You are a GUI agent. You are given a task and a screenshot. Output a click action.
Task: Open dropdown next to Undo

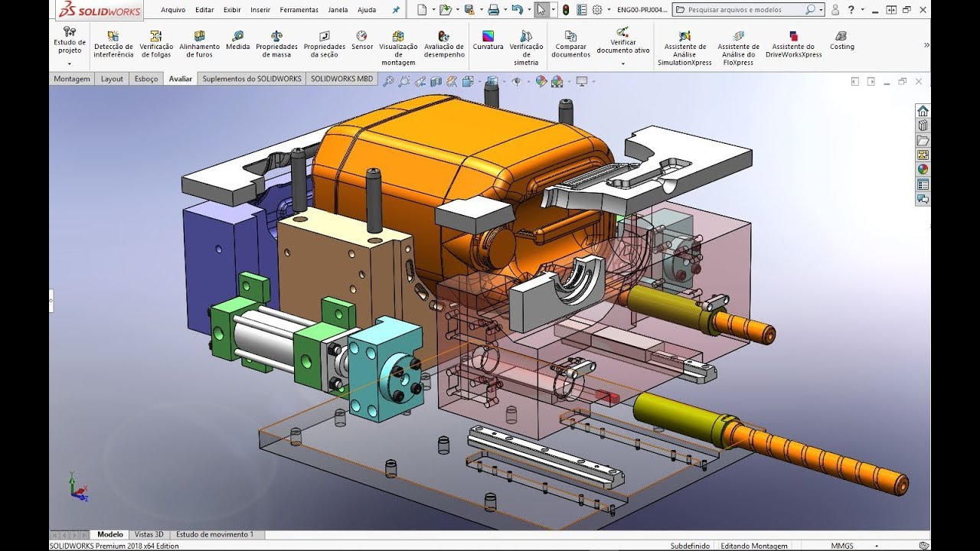point(529,10)
